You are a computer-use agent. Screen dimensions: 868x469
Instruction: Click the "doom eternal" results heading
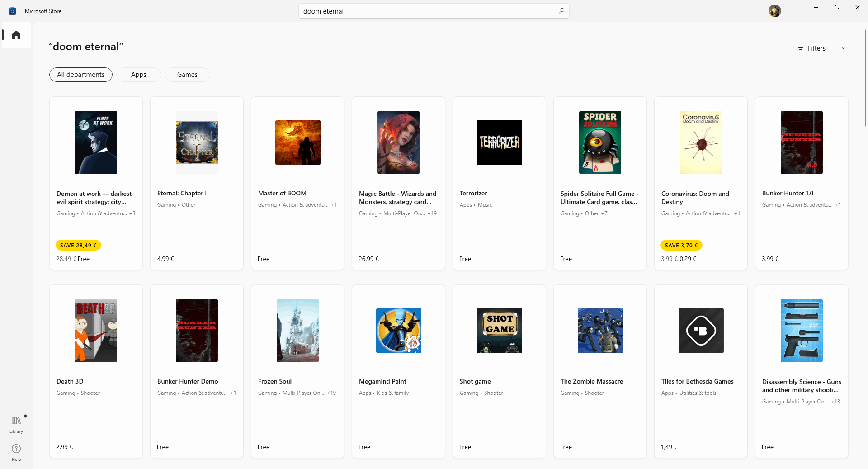coord(86,47)
